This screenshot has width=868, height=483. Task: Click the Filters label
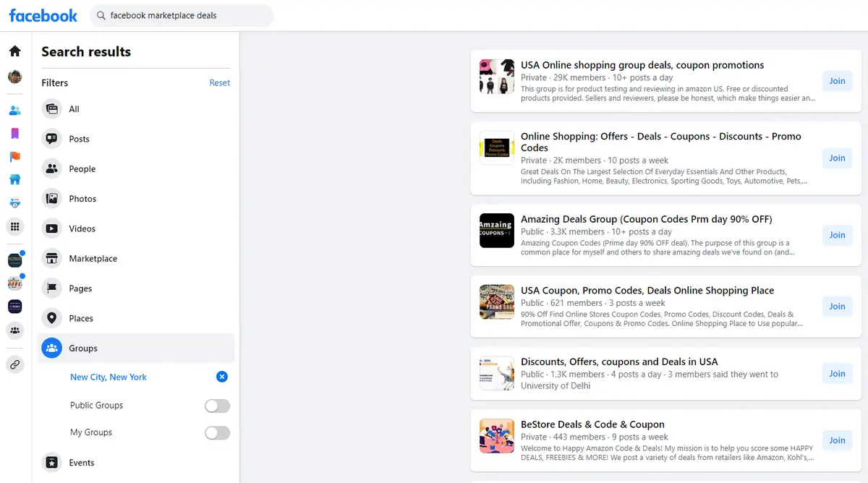[x=55, y=83]
